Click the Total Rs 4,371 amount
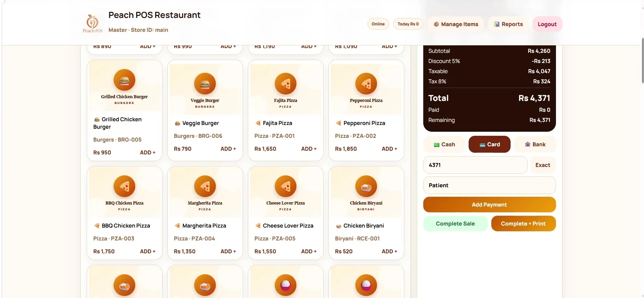 pyautogui.click(x=534, y=98)
